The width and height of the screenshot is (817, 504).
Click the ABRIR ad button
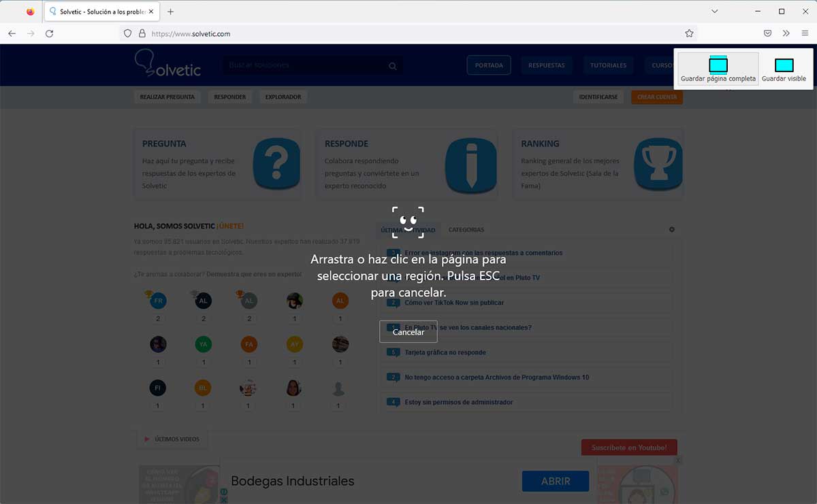click(x=556, y=481)
